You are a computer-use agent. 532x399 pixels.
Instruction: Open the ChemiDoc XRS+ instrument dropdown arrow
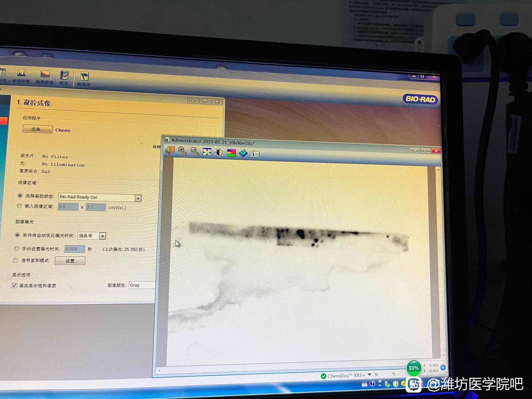pyautogui.click(x=369, y=375)
